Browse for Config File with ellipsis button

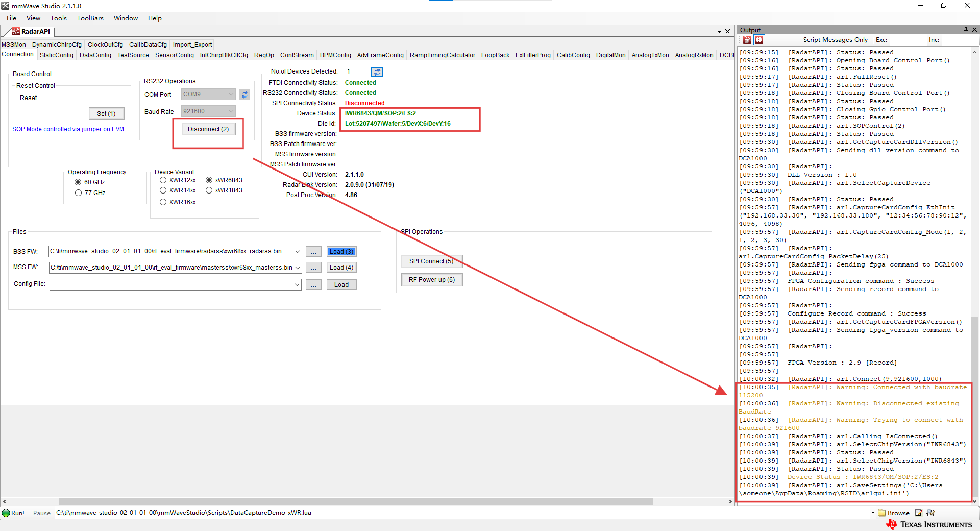click(313, 285)
